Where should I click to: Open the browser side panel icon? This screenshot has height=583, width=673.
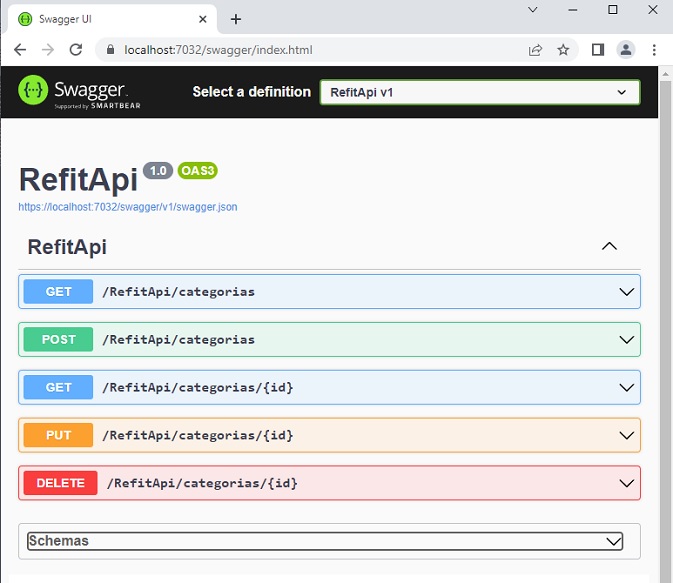pyautogui.click(x=598, y=50)
